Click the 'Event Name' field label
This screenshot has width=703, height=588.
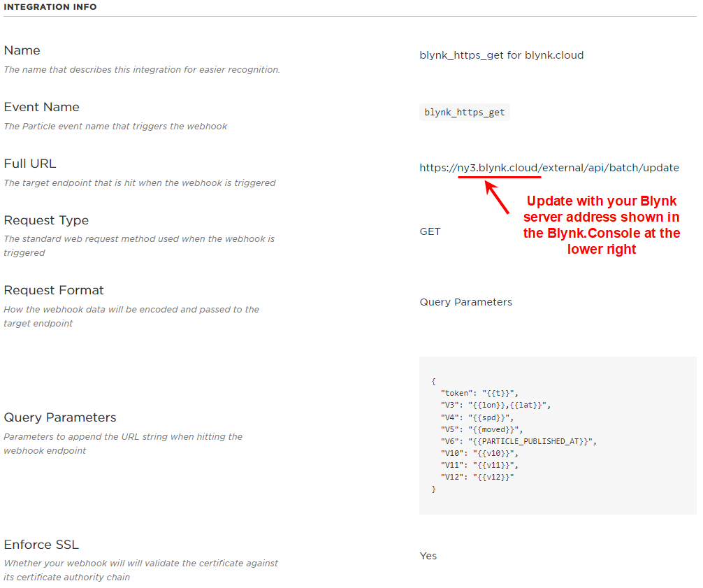[x=42, y=107]
